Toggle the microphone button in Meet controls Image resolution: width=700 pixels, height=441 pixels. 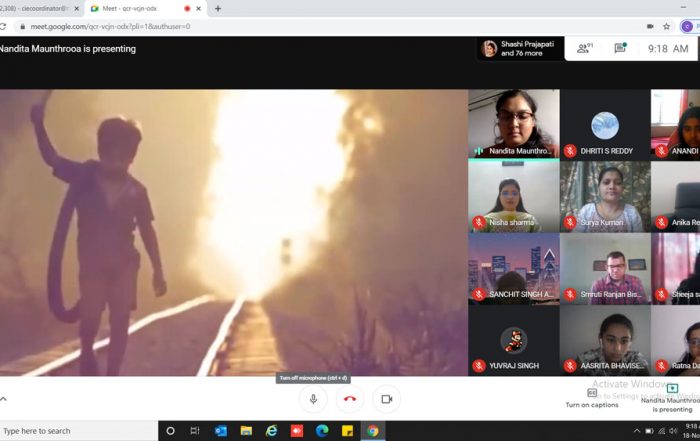click(313, 399)
